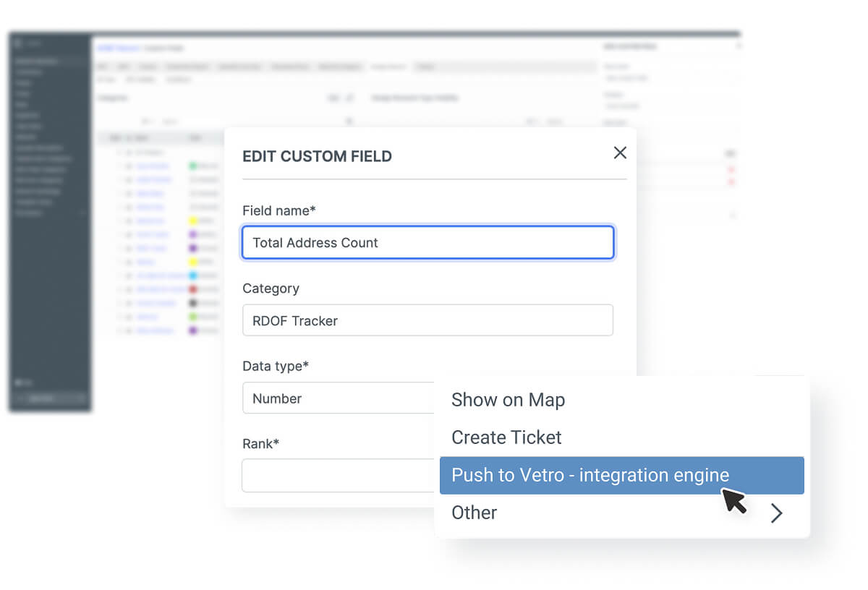Image resolution: width=868 pixels, height=590 pixels.
Task: Click the user avatar icon at the sidebar bottom
Action: pyautogui.click(x=17, y=382)
